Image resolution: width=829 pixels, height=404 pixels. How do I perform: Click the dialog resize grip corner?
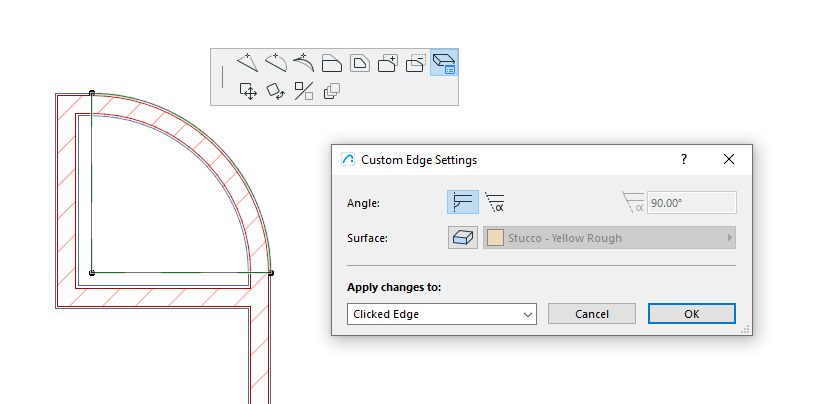[745, 329]
